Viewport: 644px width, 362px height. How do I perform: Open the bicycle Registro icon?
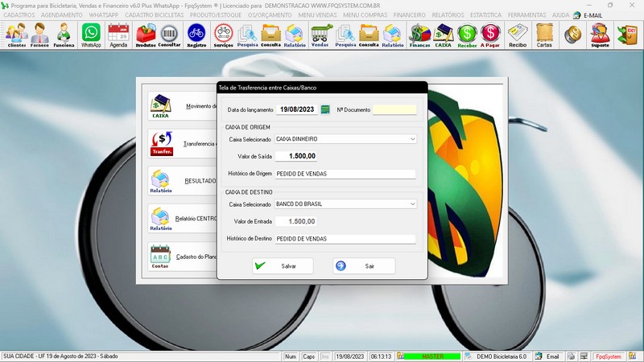tap(196, 35)
